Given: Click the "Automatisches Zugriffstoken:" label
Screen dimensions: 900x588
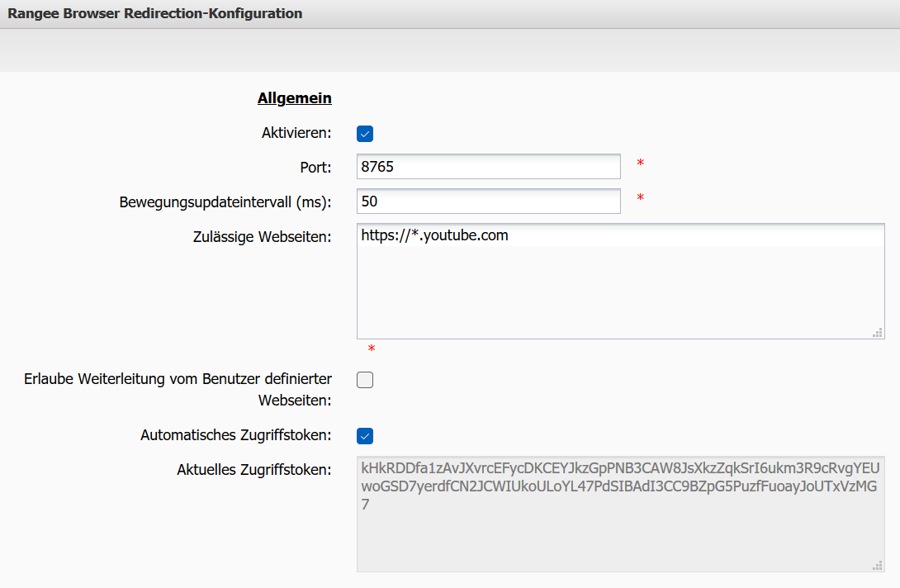Looking at the screenshot, I should click(x=236, y=434).
